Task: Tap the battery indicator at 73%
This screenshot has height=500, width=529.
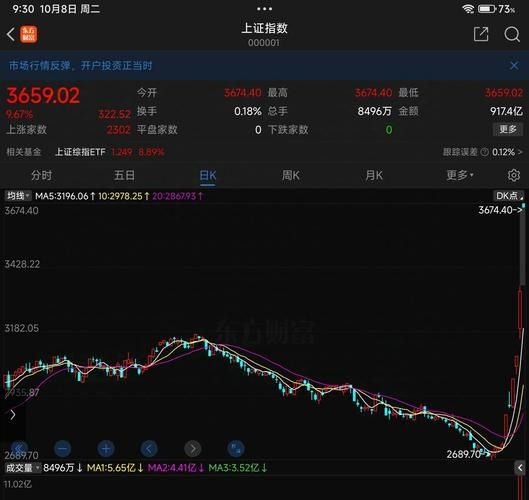Action: coord(496,9)
